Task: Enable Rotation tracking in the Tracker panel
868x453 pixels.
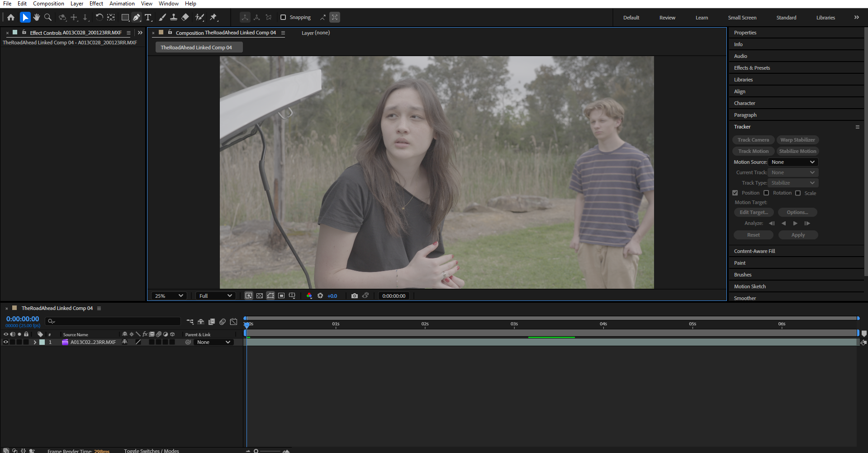Action: point(766,193)
